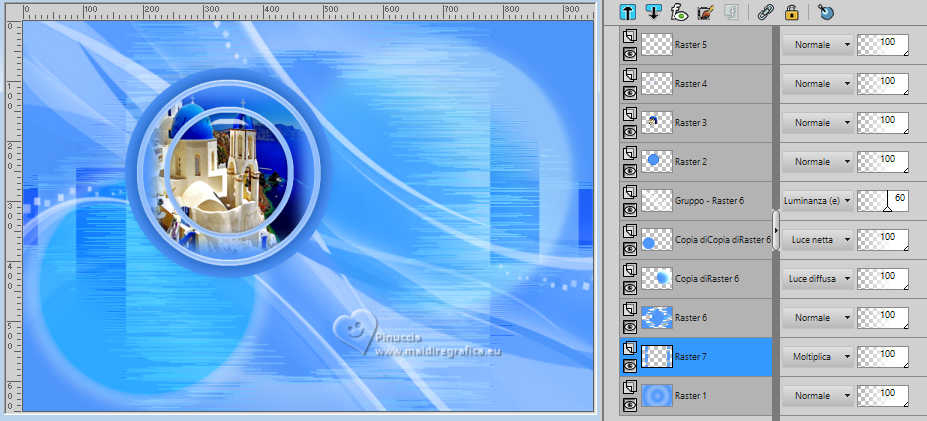Select the Copia diRaster 6 thumbnail
Viewport: 927px width, 421px height.
point(657,278)
